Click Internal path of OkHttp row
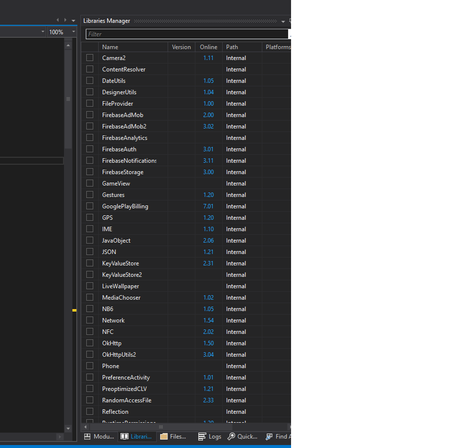476x448 pixels. (236, 343)
